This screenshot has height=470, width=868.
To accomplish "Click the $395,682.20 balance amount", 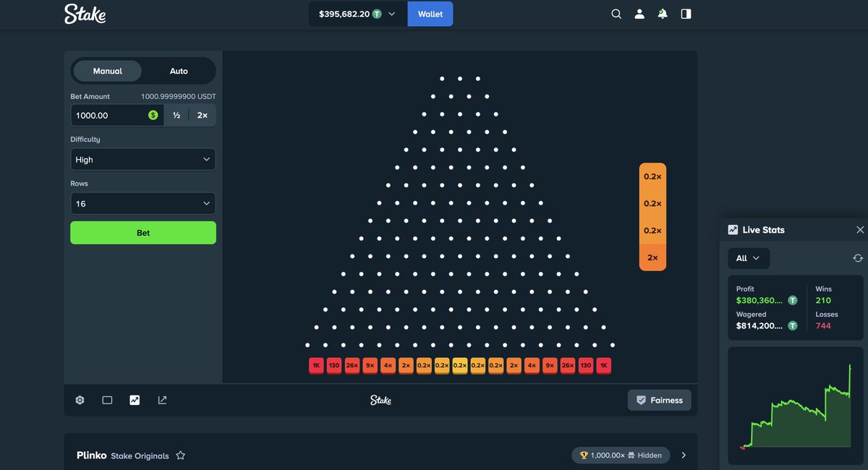I will [x=344, y=14].
